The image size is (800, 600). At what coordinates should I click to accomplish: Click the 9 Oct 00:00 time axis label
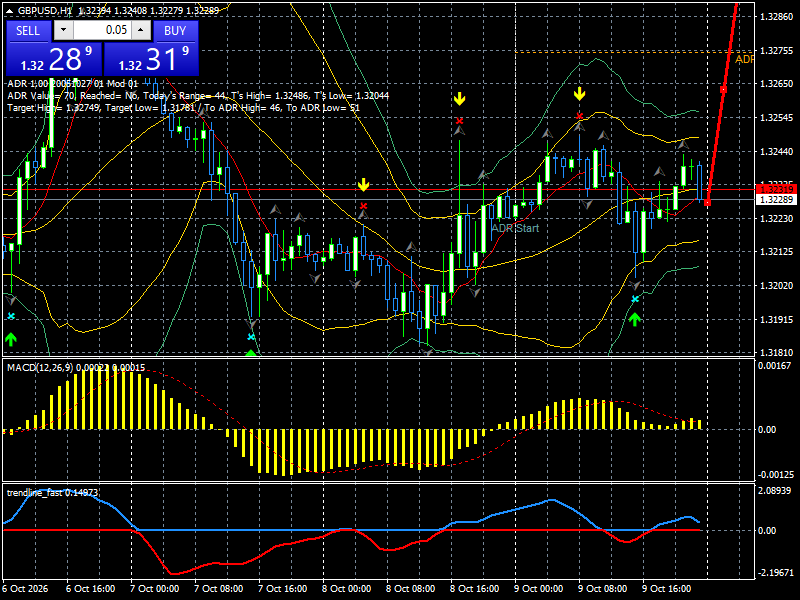coord(539,589)
